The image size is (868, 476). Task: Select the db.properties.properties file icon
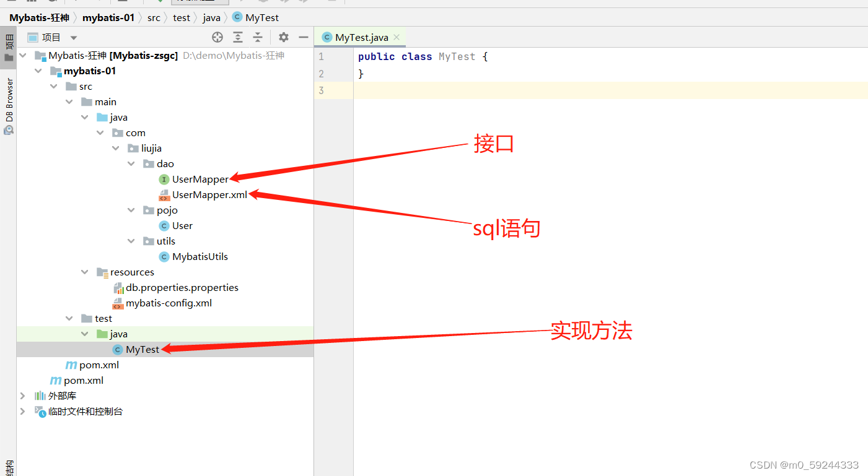[118, 287]
